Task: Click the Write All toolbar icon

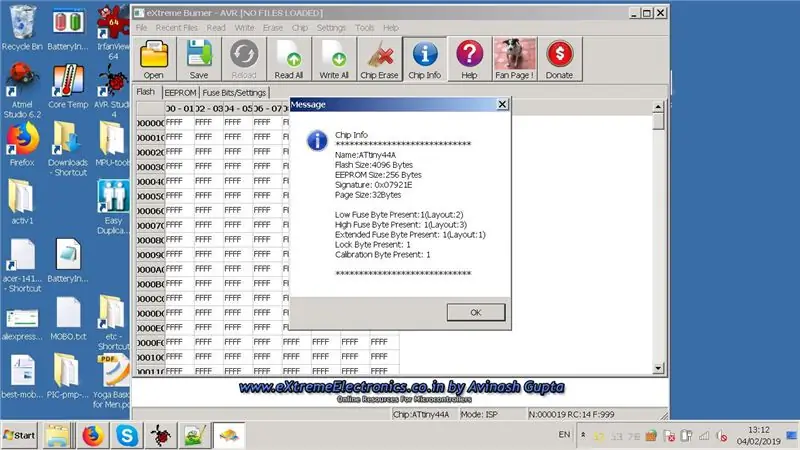Action: tap(334, 59)
